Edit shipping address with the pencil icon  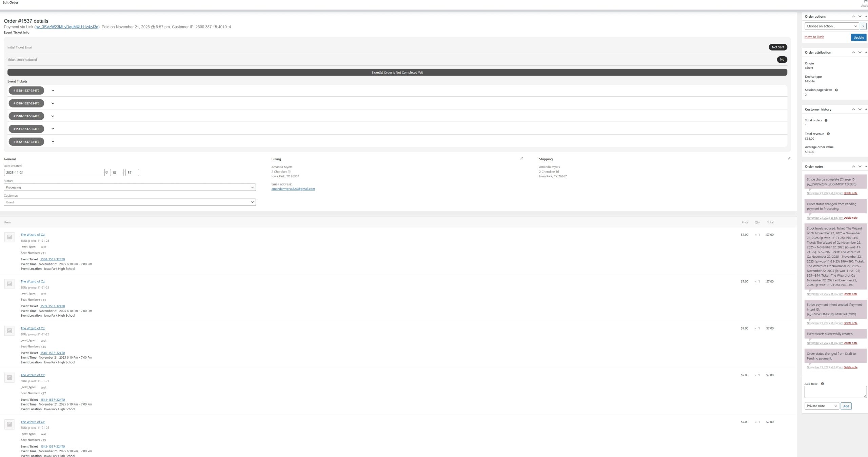coord(789,158)
